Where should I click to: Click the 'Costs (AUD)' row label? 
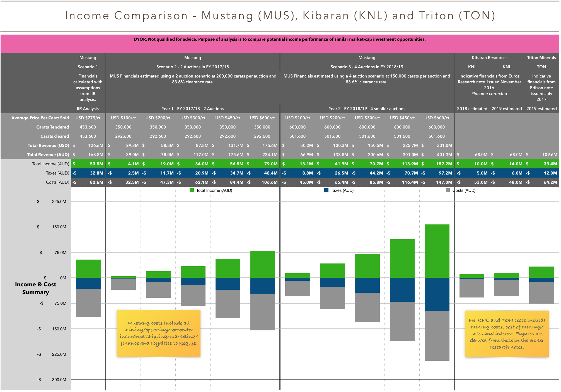(x=57, y=182)
